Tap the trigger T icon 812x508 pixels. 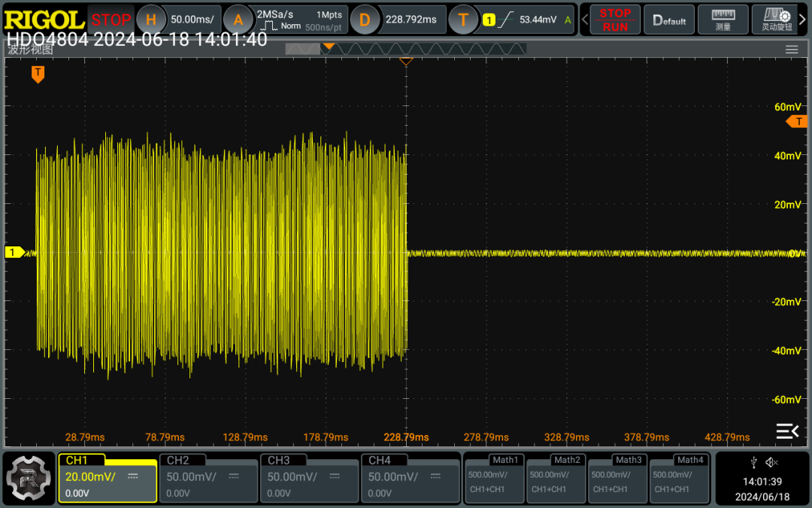tap(463, 20)
